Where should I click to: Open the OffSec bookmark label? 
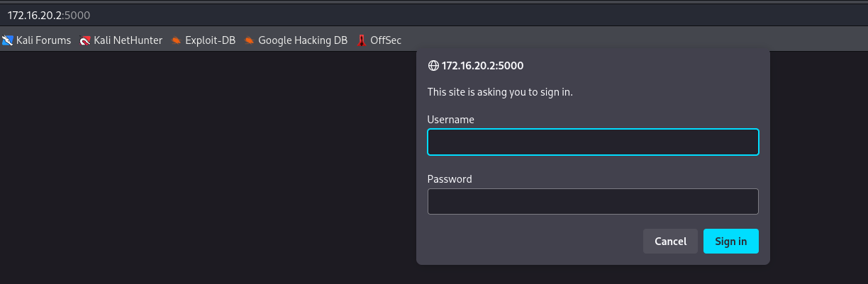pos(386,40)
